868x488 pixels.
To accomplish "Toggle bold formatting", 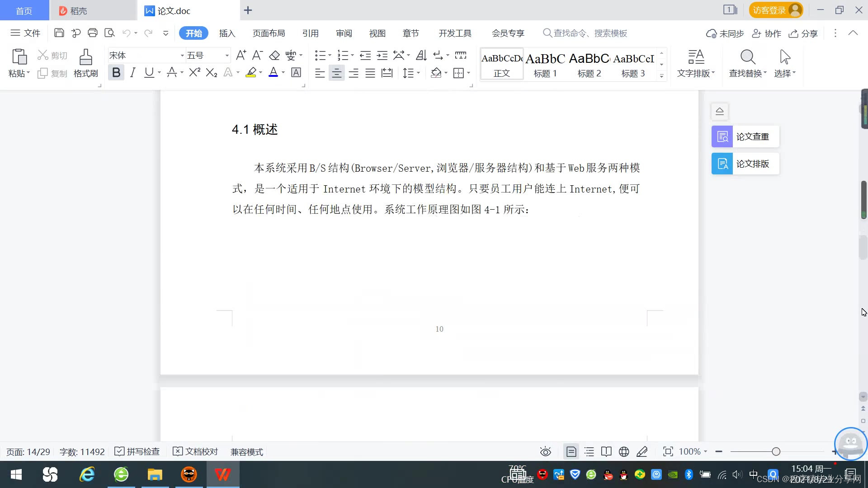I will (116, 72).
